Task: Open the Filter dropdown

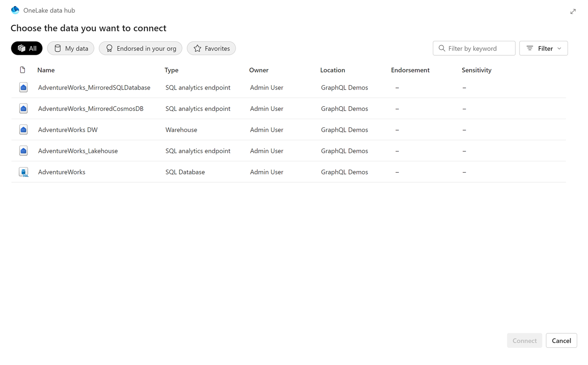Action: click(544, 48)
